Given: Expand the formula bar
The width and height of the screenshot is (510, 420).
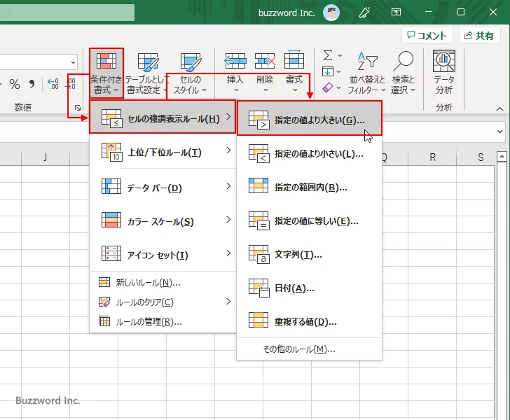Looking at the screenshot, I should point(499,132).
